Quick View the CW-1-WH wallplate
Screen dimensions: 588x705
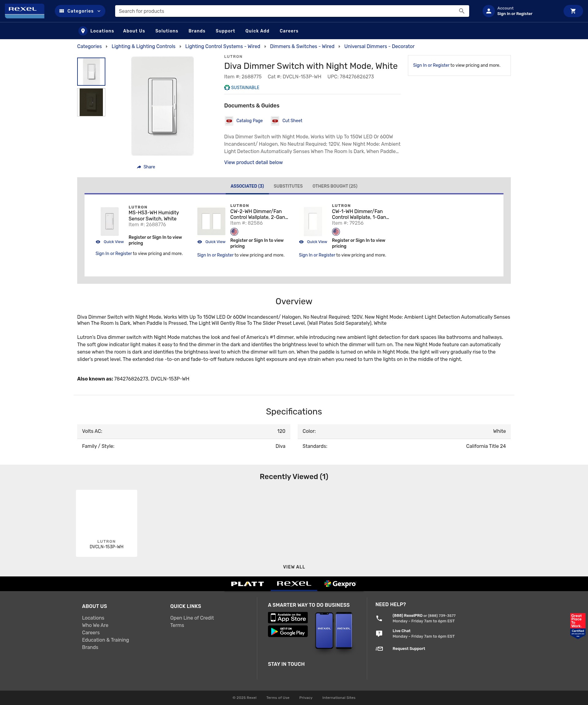[x=313, y=242]
